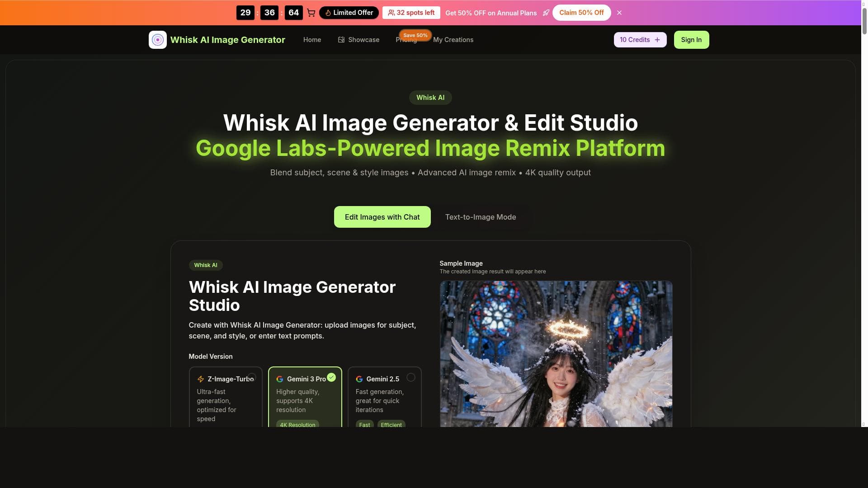
Task: Click the rocket icon in promo banner
Action: point(546,13)
